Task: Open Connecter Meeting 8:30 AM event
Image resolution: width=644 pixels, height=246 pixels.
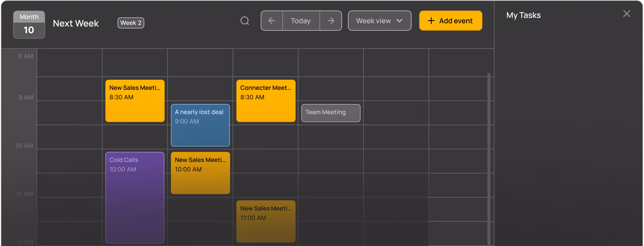Action: (x=266, y=101)
